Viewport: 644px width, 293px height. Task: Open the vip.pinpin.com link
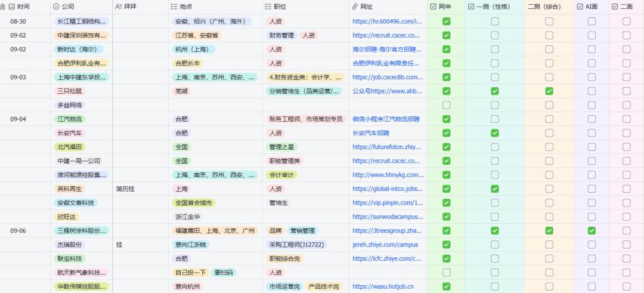click(388, 203)
